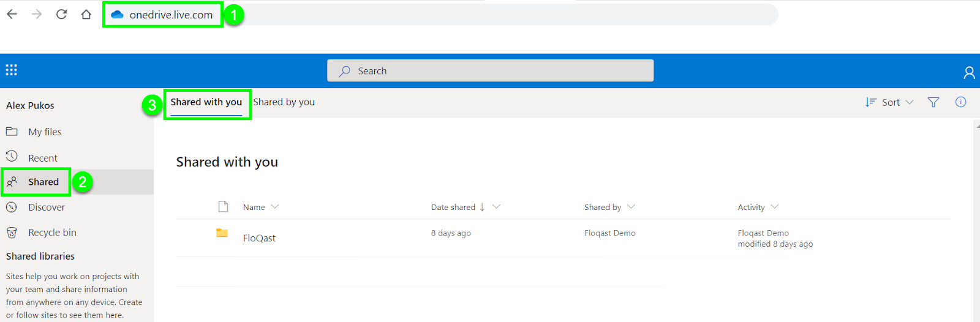Click the Shared by column header
The width and height of the screenshot is (980, 322).
(603, 207)
